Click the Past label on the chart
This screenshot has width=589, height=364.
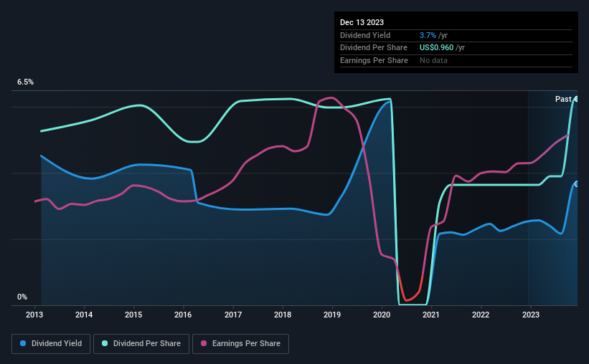pos(563,99)
